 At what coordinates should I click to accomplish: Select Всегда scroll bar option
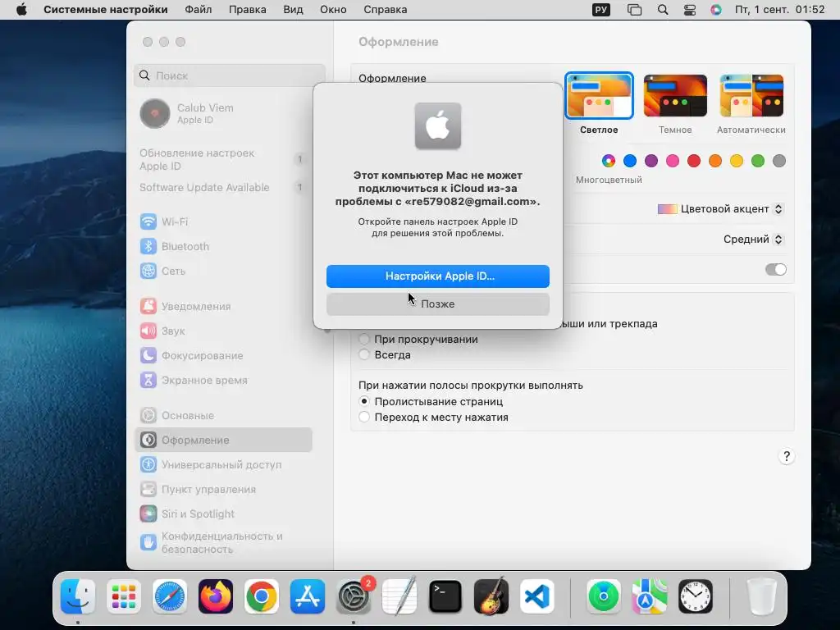pyautogui.click(x=364, y=354)
